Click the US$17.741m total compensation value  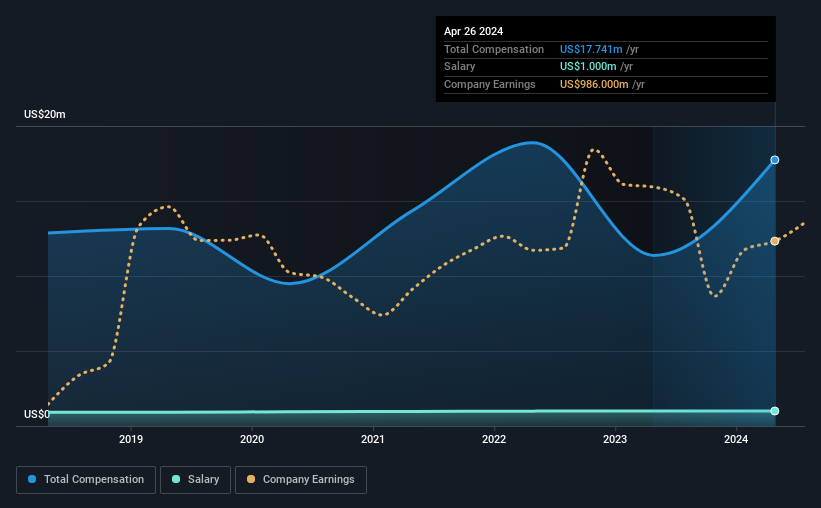(591, 49)
